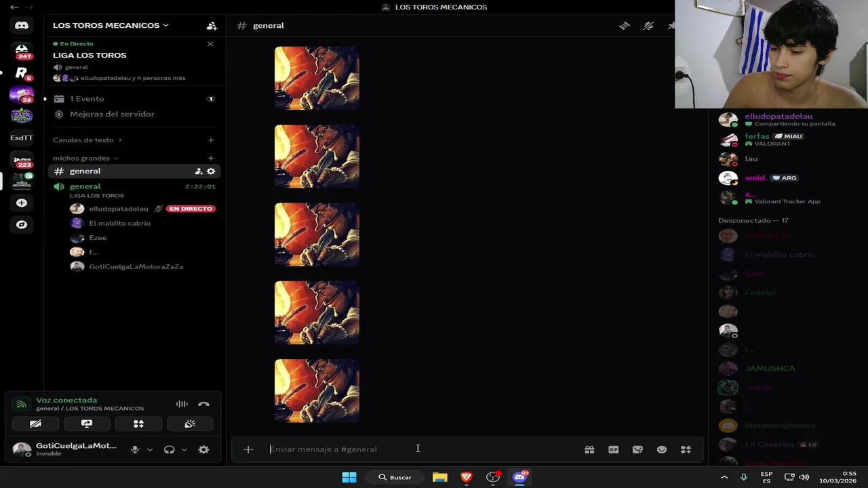Open the R server with 5 badge
Screen dimensions: 868x488
click(22, 73)
